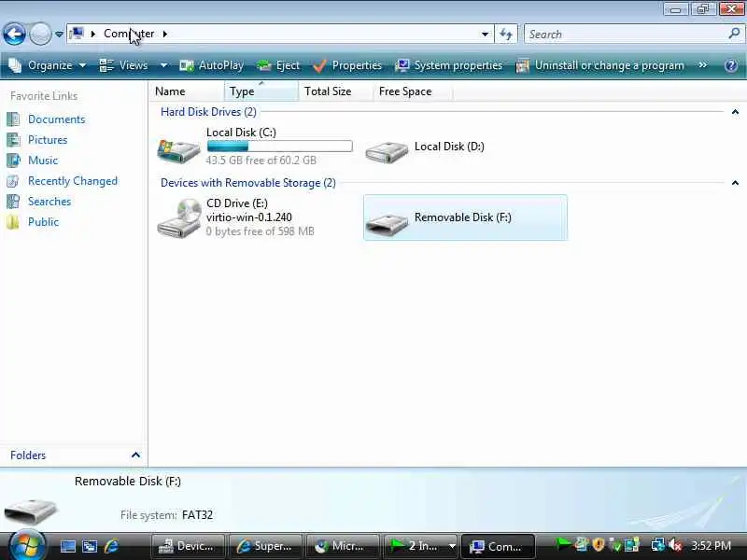Select Removable Disk (F:) icon
The width and height of the screenshot is (747, 560).
tap(387, 224)
